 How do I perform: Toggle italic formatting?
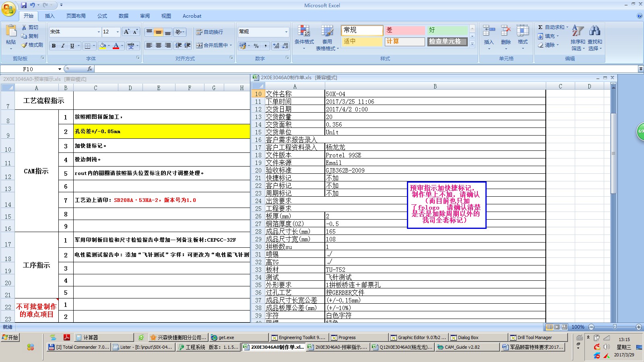tap(63, 45)
